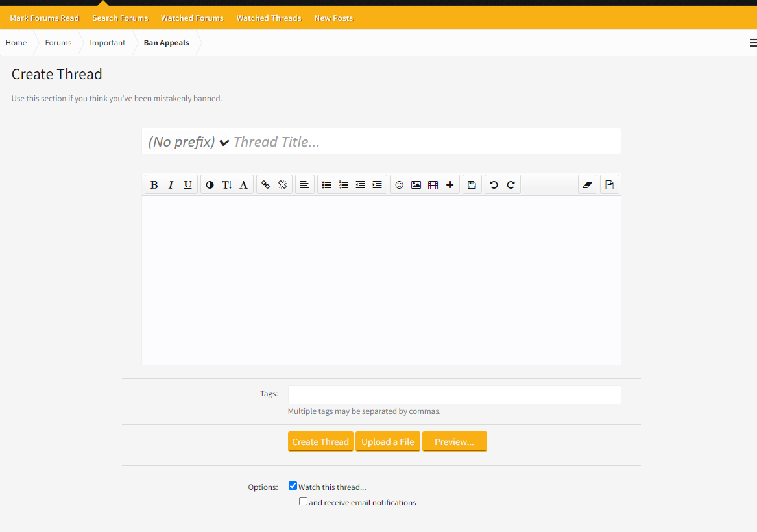
Task: Open Watched Threads menu item
Action: [269, 18]
